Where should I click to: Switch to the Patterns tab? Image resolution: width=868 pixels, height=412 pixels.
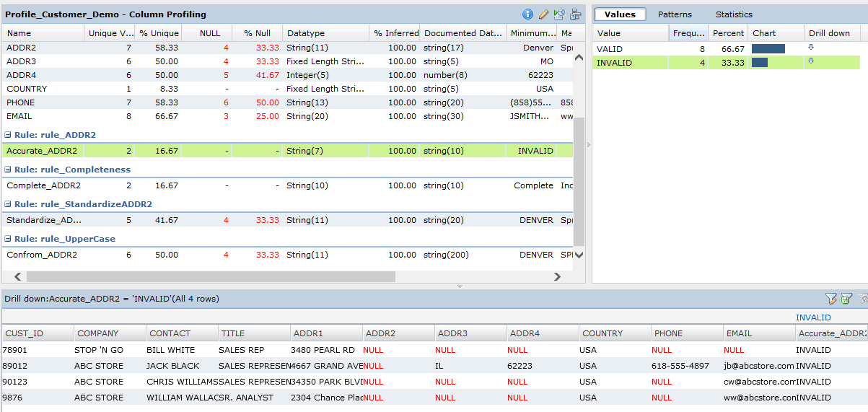[675, 14]
